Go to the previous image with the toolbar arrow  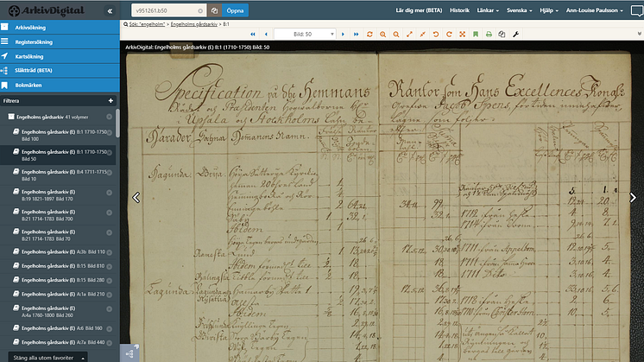point(266,34)
